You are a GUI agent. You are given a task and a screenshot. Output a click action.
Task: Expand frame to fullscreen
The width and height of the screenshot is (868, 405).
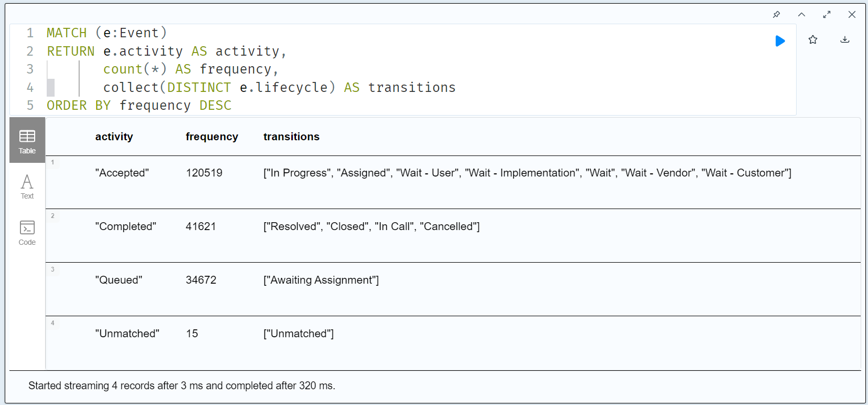tap(827, 15)
